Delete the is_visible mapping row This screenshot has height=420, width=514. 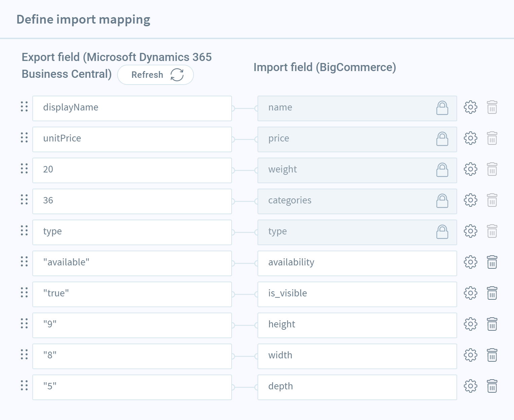(492, 293)
